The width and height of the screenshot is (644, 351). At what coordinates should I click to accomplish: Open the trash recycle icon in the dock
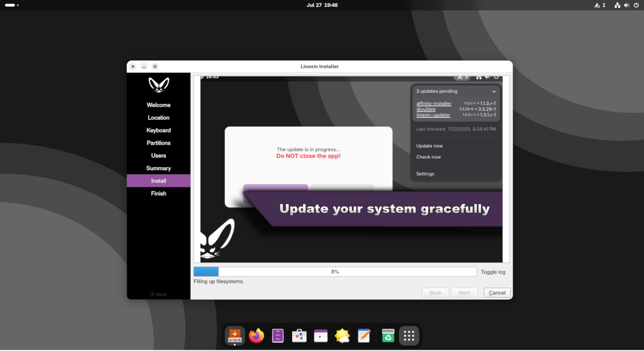click(x=388, y=336)
